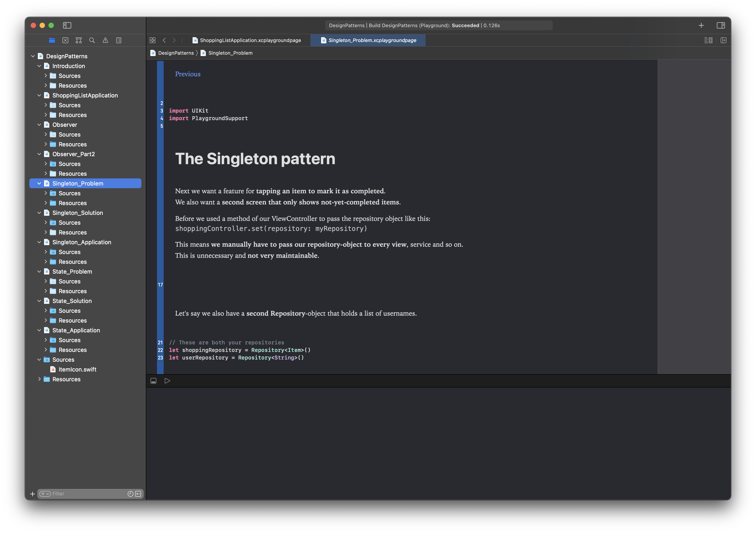Open the find navigator magnifier icon
756x533 pixels.
pyautogui.click(x=92, y=40)
